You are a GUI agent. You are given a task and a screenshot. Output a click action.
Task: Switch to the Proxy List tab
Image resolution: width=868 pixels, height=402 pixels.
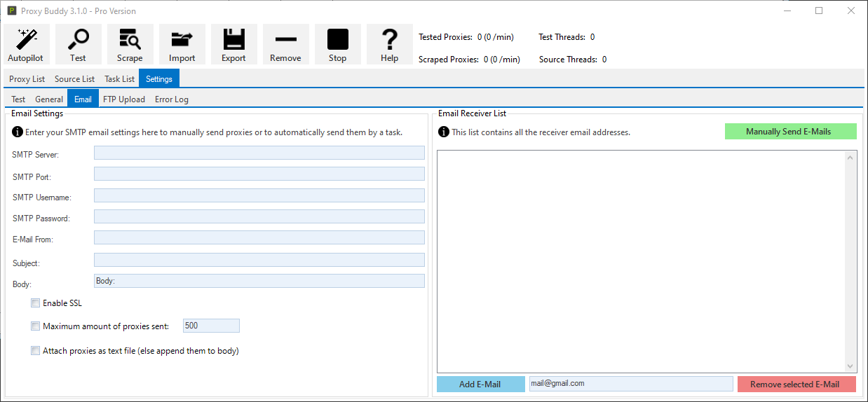coord(27,79)
